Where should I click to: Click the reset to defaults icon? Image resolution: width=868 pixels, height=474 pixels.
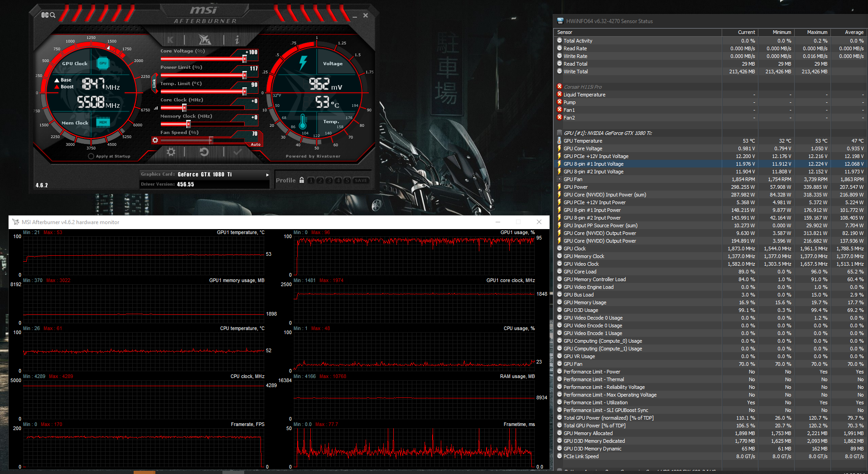pos(204,152)
